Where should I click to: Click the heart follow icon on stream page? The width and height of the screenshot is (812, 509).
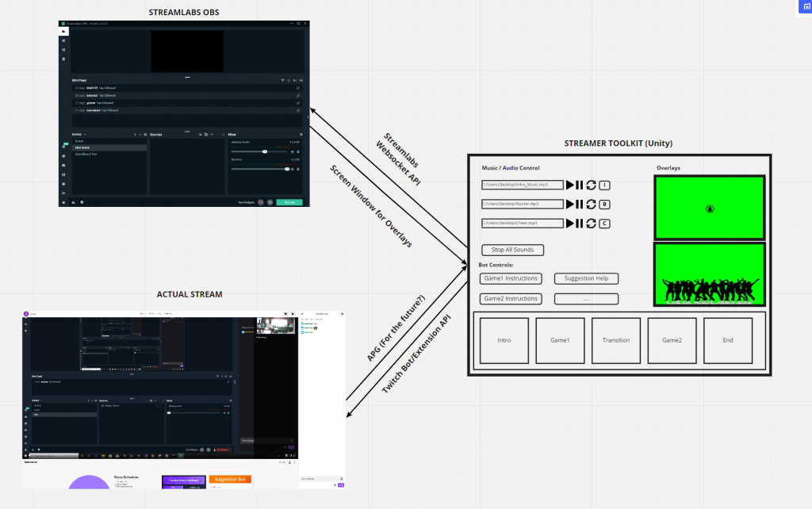pos(285,314)
